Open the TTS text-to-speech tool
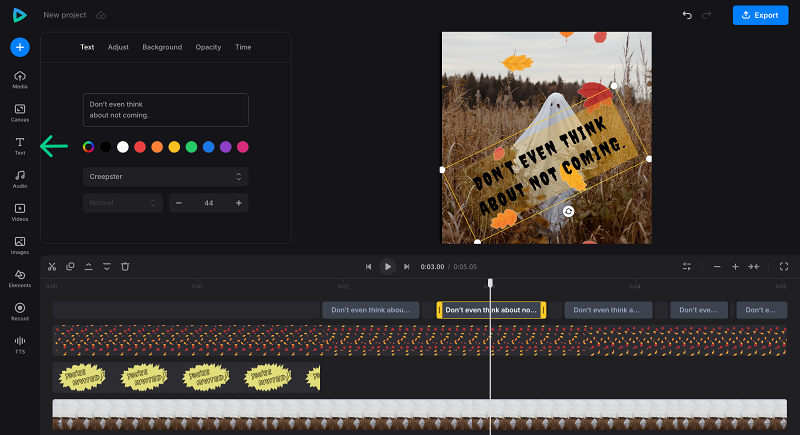800x435 pixels. click(20, 344)
